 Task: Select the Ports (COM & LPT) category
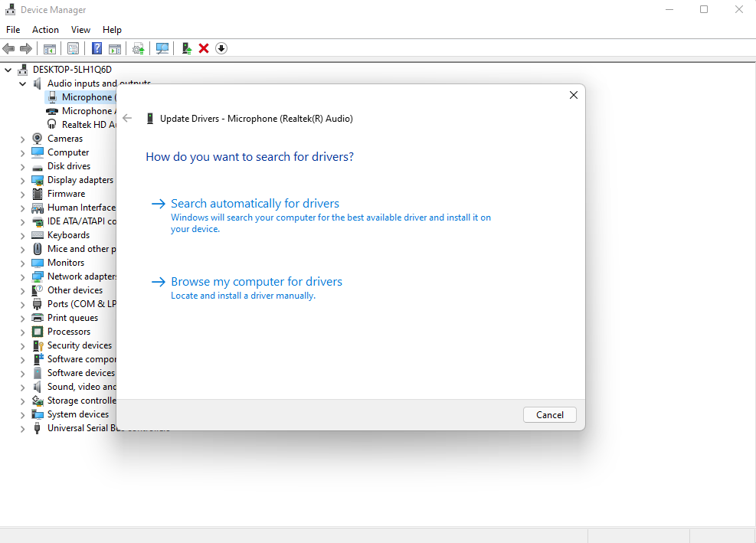click(x=81, y=304)
